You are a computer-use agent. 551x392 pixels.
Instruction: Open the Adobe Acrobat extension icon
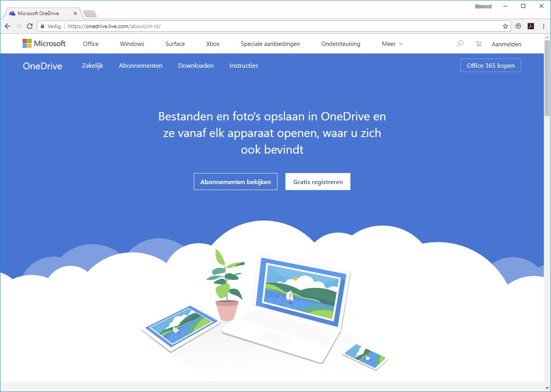[x=531, y=26]
